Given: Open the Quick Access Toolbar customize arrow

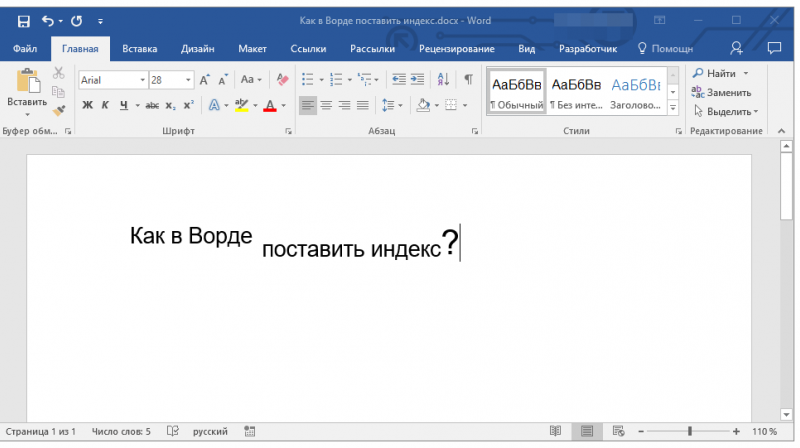Looking at the screenshot, I should (100, 21).
